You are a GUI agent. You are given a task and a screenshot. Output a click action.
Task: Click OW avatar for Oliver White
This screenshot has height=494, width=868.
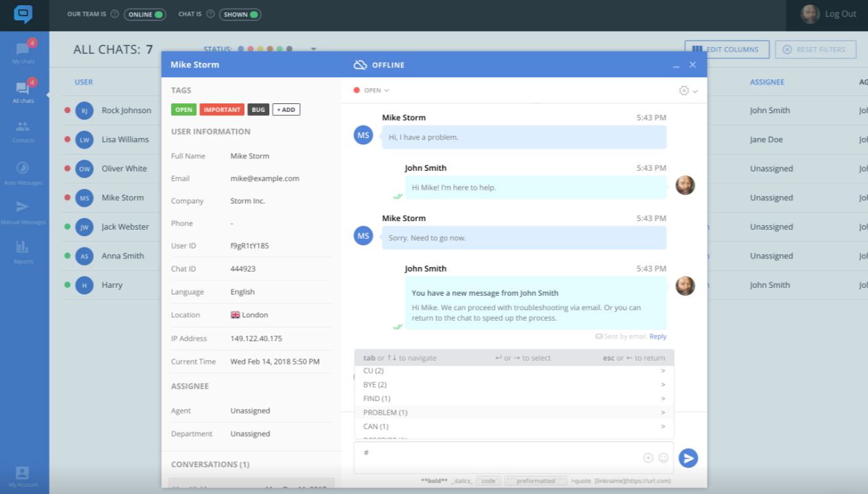tap(84, 169)
